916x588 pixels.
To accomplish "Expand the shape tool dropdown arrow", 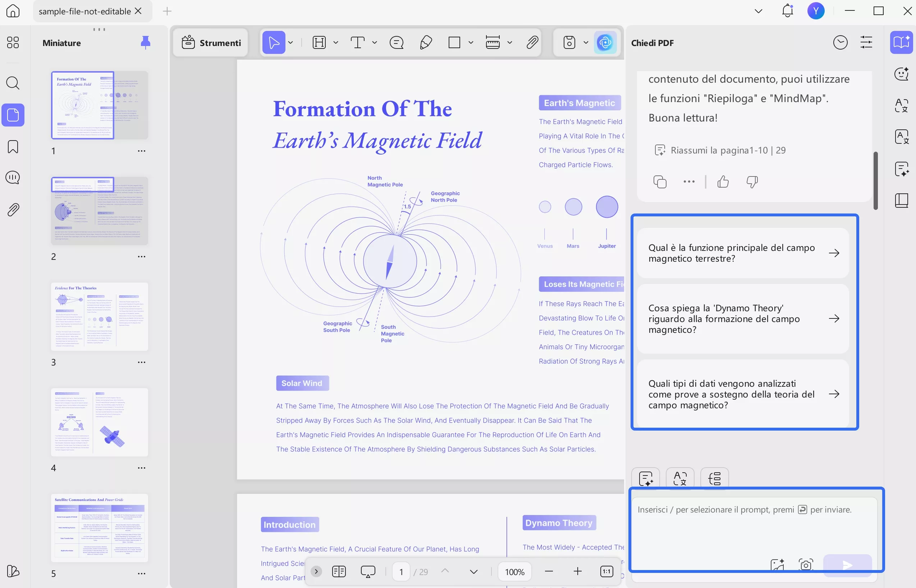I will (x=471, y=42).
